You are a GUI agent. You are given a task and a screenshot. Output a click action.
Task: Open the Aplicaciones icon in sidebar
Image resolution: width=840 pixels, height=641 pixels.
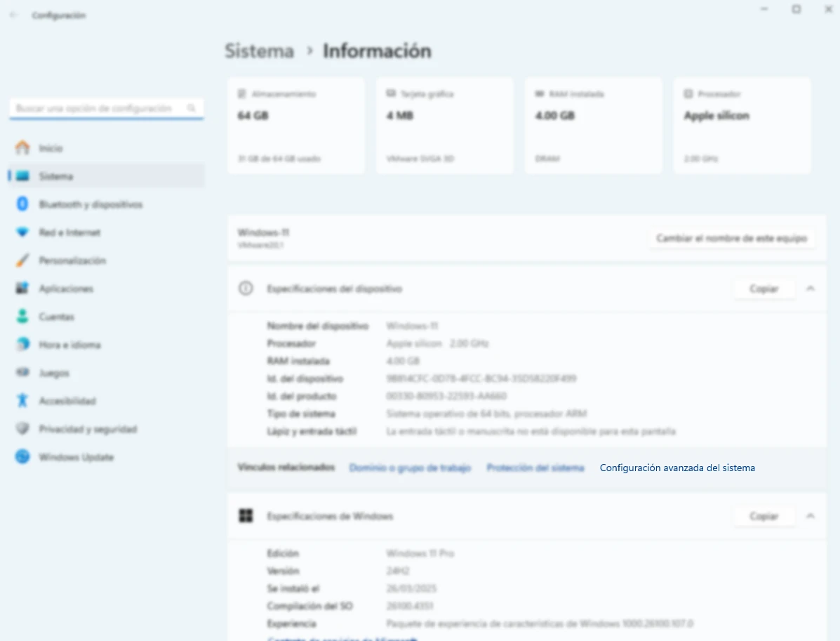click(23, 289)
